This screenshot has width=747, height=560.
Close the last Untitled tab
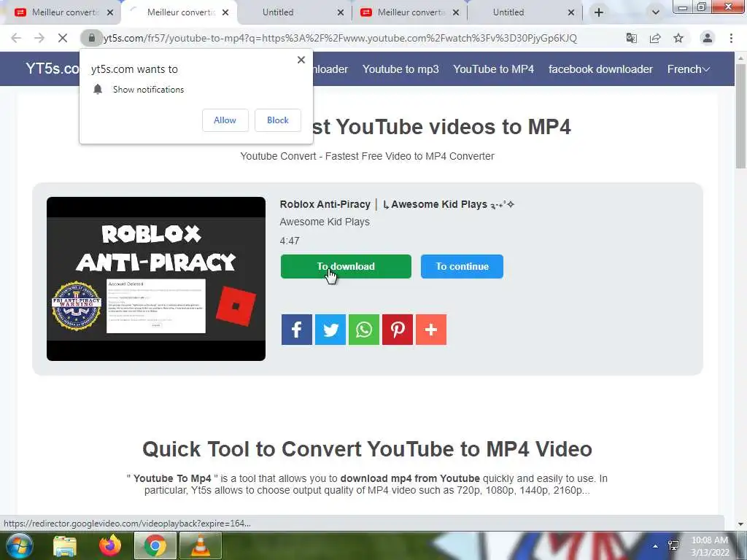(x=571, y=12)
